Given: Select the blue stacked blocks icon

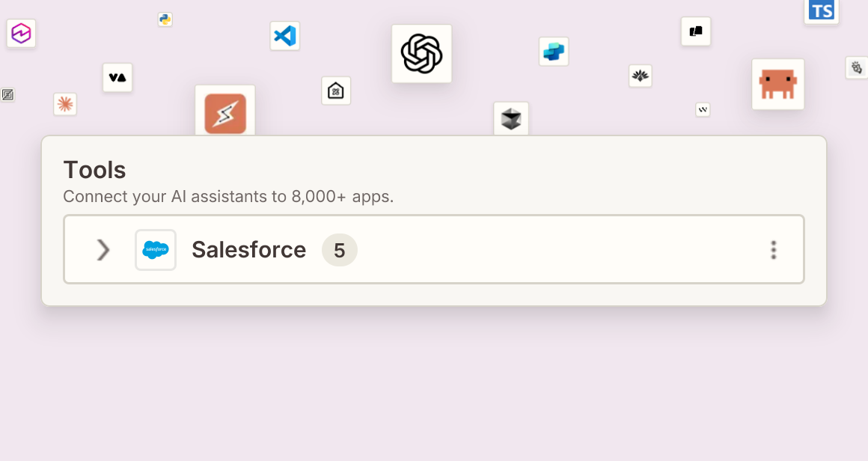Looking at the screenshot, I should coord(554,52).
